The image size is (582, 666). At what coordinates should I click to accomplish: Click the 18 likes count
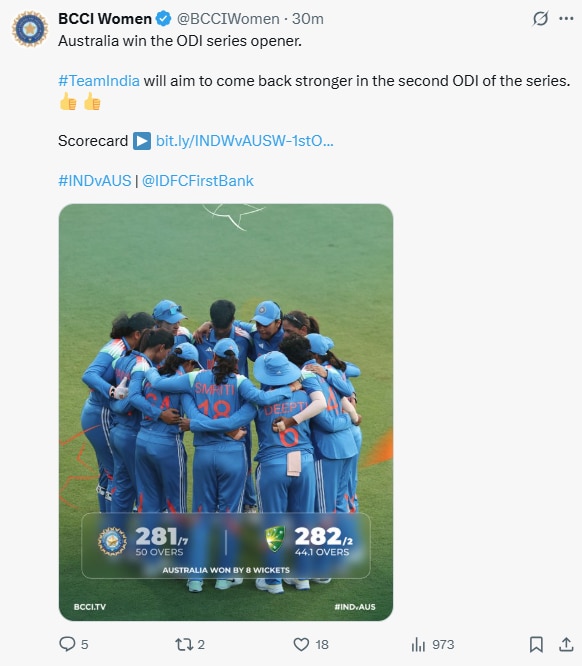click(322, 644)
